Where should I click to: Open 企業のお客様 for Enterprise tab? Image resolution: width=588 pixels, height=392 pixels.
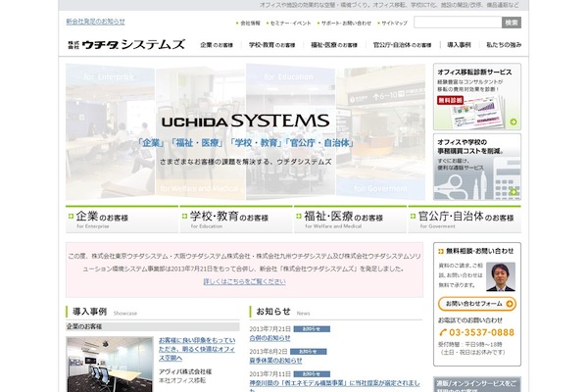coord(122,220)
